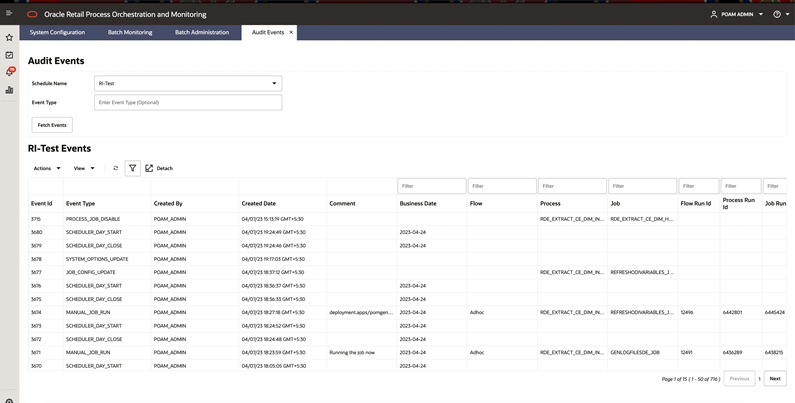Select event row 3715 PROCESS_JOB_DISABLE
The image size is (795, 403).
[407, 219]
